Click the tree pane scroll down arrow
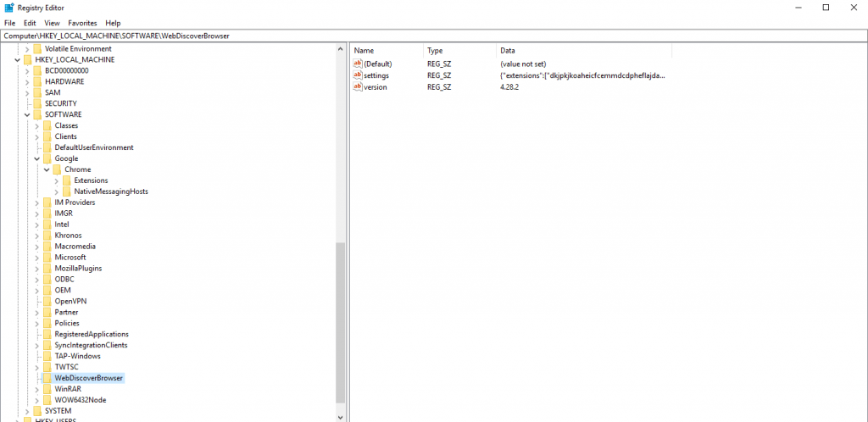868x422 pixels. (340, 417)
